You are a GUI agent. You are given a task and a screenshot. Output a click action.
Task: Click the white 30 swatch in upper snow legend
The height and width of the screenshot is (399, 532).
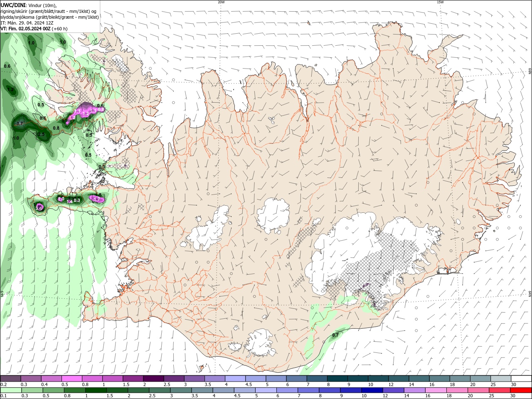coord(522,379)
